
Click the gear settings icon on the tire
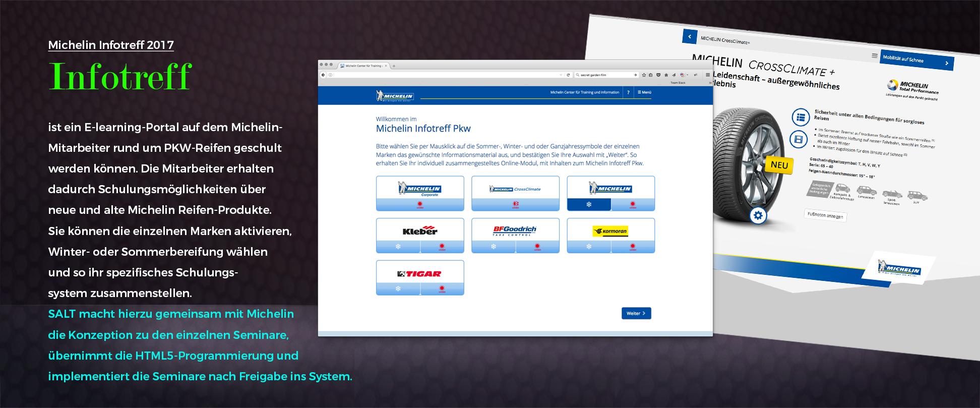click(x=758, y=216)
